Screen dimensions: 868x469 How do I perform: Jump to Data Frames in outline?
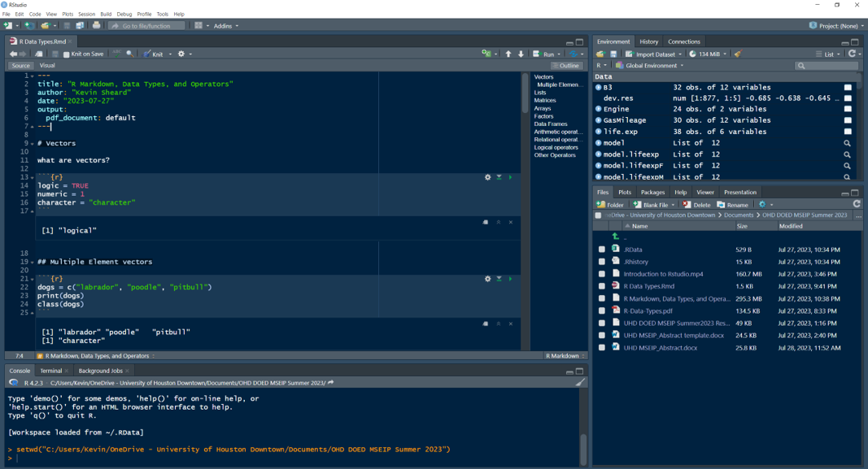pos(550,124)
